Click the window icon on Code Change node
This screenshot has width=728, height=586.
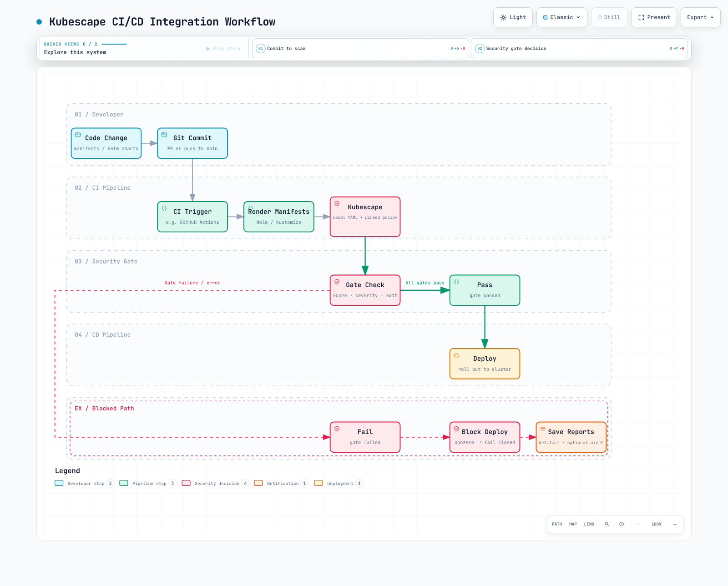coord(78,135)
